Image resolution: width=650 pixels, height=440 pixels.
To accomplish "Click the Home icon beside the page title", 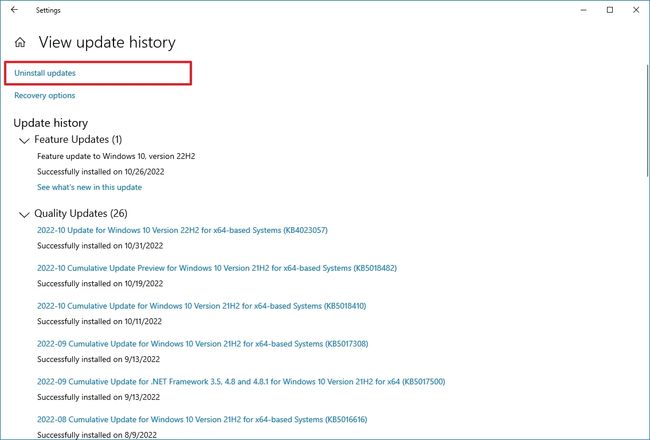I will (20, 43).
